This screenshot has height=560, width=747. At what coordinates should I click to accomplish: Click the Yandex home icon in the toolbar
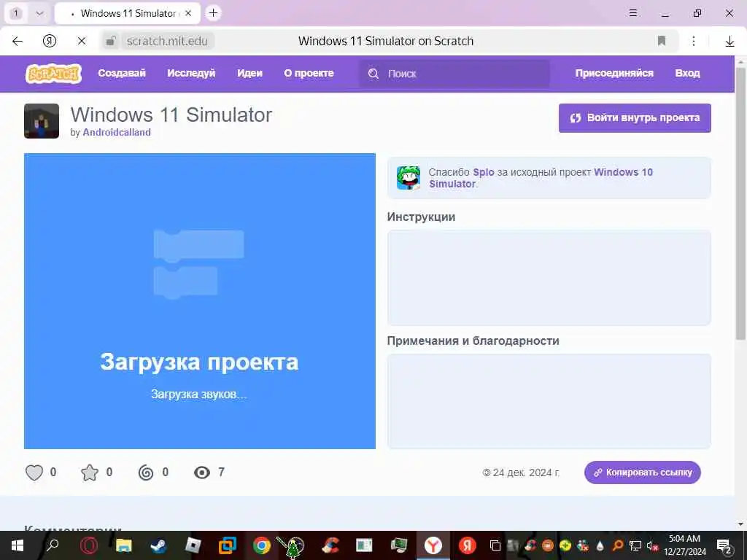click(x=50, y=41)
